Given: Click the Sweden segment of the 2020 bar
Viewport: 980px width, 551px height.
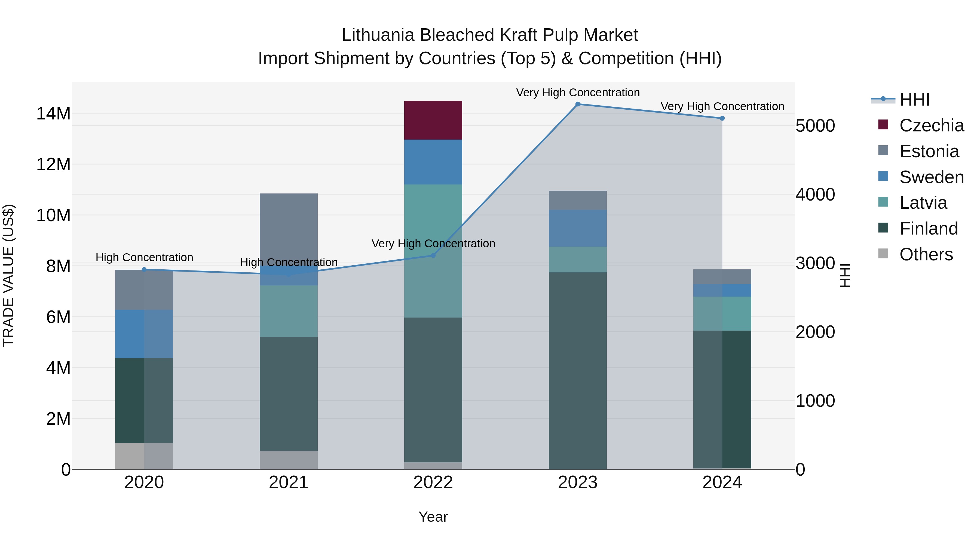Looking at the screenshot, I should (144, 334).
